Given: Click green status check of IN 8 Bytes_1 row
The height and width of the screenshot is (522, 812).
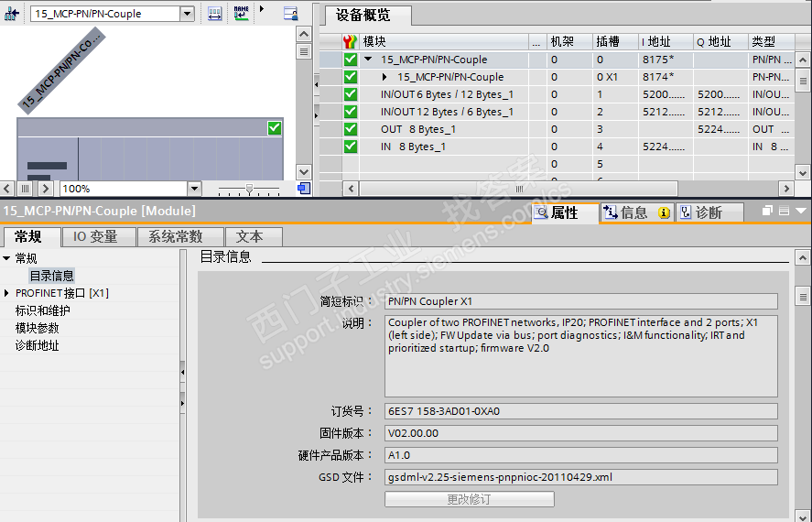Looking at the screenshot, I should [x=350, y=147].
